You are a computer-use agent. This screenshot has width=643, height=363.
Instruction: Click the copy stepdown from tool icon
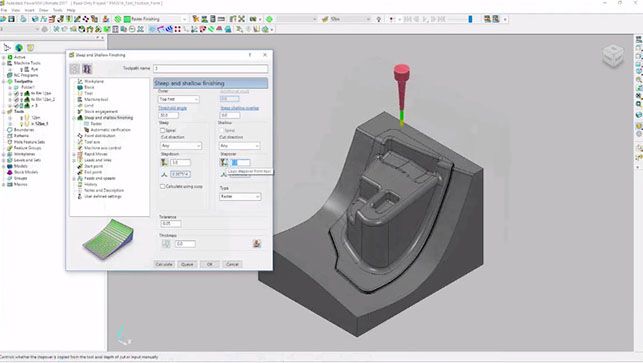click(x=164, y=162)
